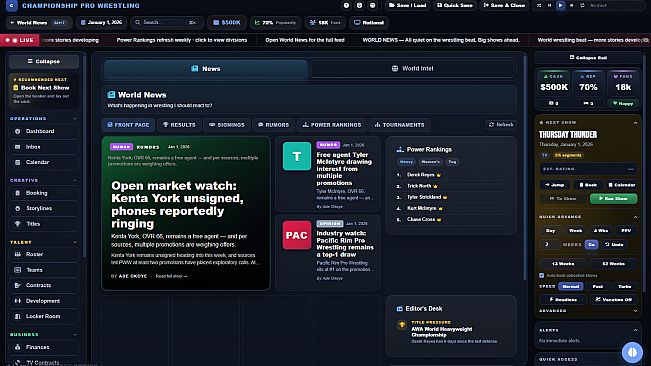
Task: Toggle the Vacation Off switch
Action: pos(614,299)
